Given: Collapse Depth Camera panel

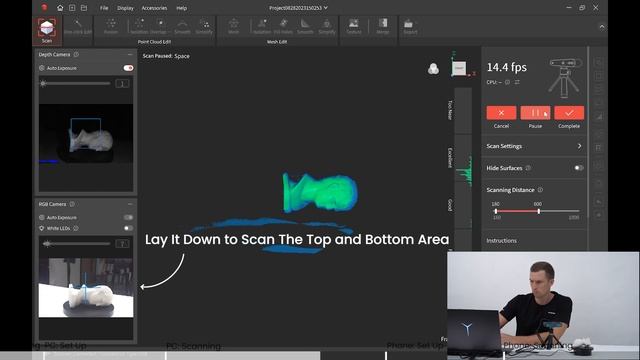Looking at the screenshot, I should pos(130,54).
